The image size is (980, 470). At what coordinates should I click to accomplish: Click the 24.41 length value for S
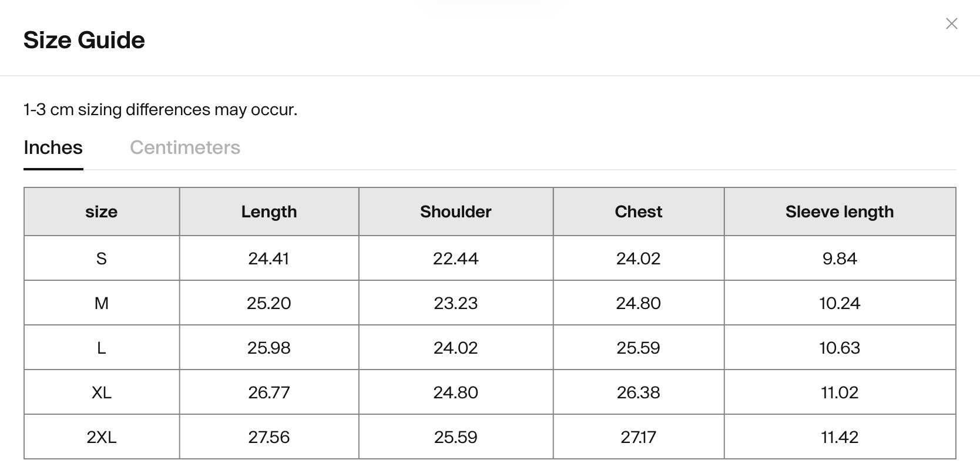point(269,258)
